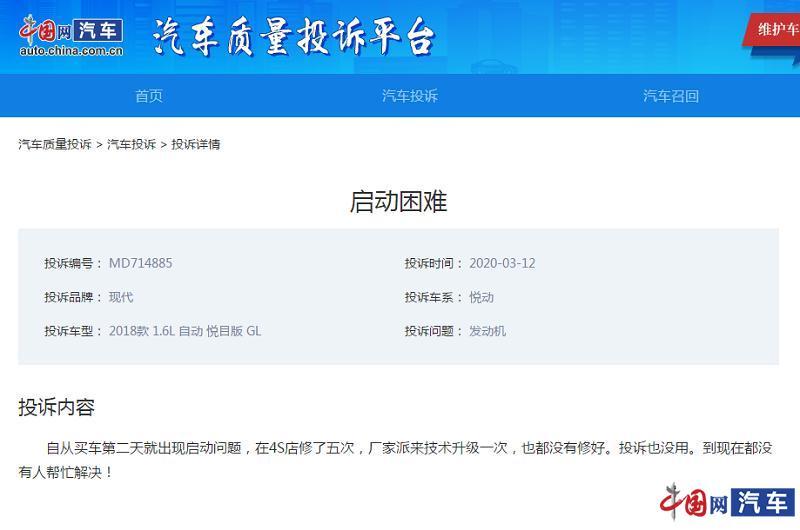The image size is (800, 530).
Task: Click the 投诉内容 section heading
Action: (56, 407)
